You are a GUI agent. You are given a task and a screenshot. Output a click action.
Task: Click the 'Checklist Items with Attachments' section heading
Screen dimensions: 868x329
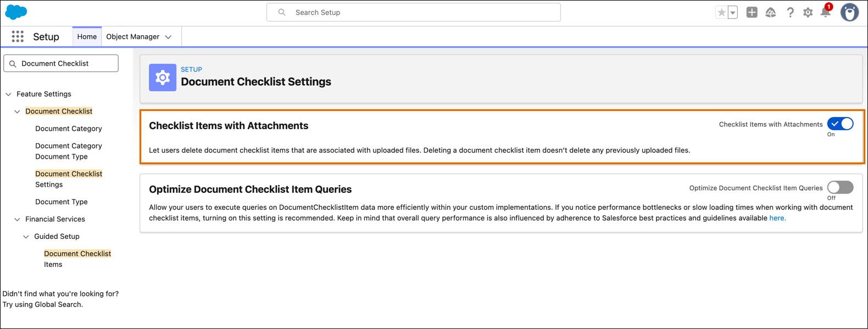pos(229,126)
